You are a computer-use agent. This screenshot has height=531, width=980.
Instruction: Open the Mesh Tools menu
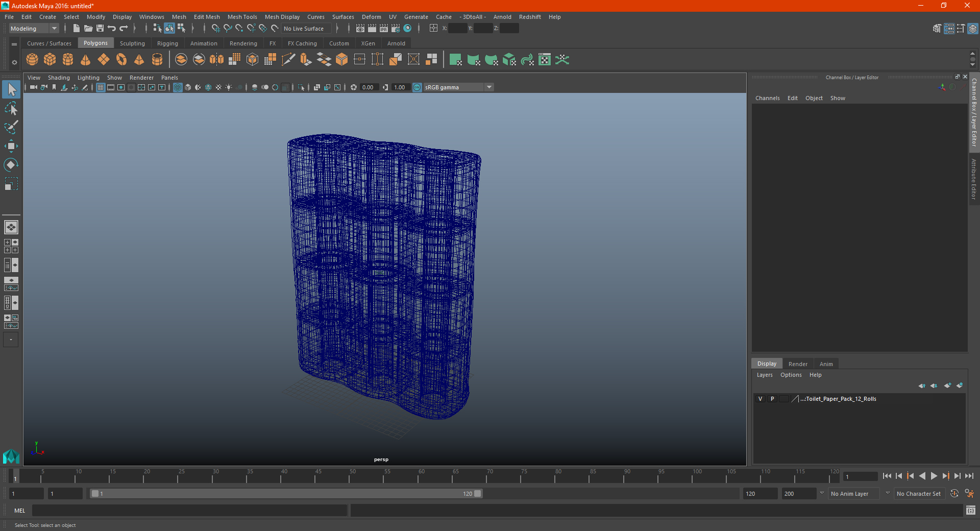[x=242, y=17]
